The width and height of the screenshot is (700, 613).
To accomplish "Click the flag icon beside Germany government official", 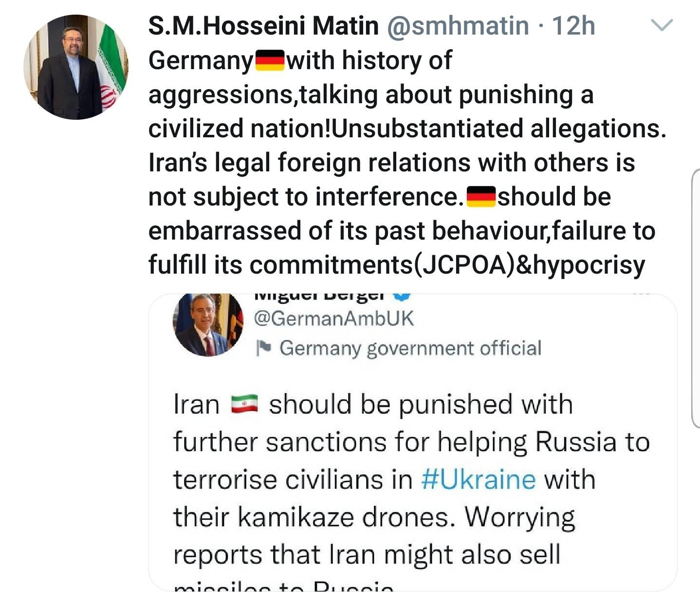I will [x=264, y=348].
